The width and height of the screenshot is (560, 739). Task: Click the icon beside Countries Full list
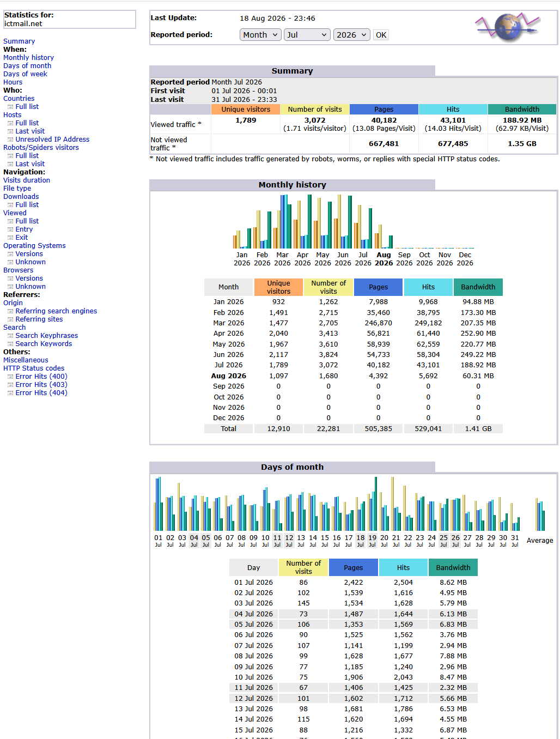click(x=10, y=107)
